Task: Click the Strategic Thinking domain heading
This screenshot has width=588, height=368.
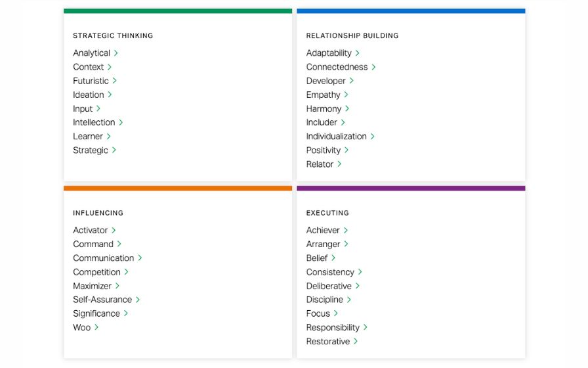Action: tap(113, 36)
